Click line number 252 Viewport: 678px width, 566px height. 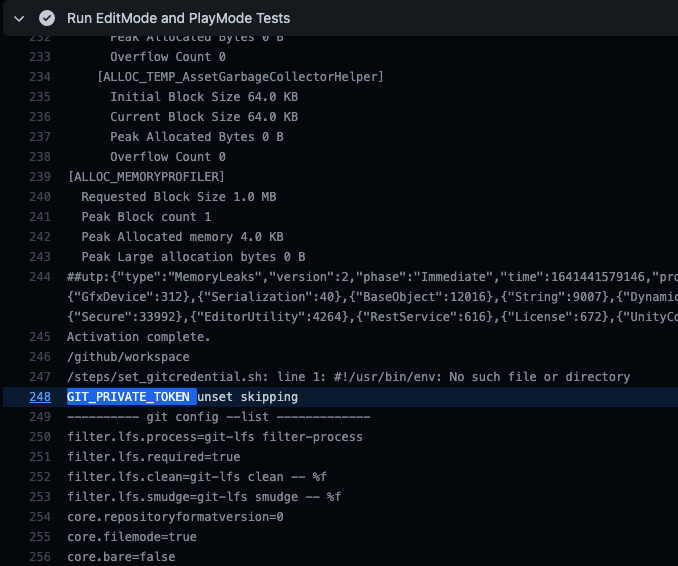40,476
